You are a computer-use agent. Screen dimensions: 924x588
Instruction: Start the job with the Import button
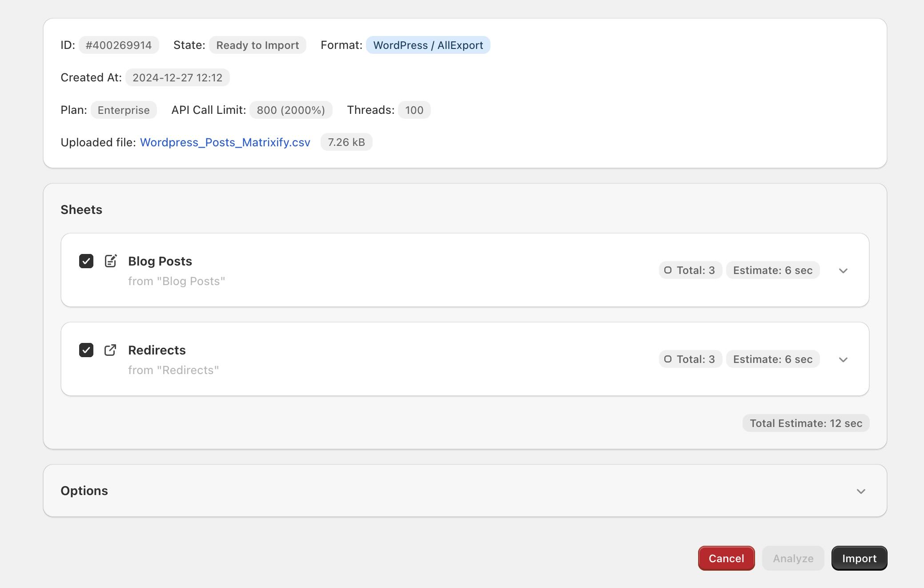click(x=859, y=558)
